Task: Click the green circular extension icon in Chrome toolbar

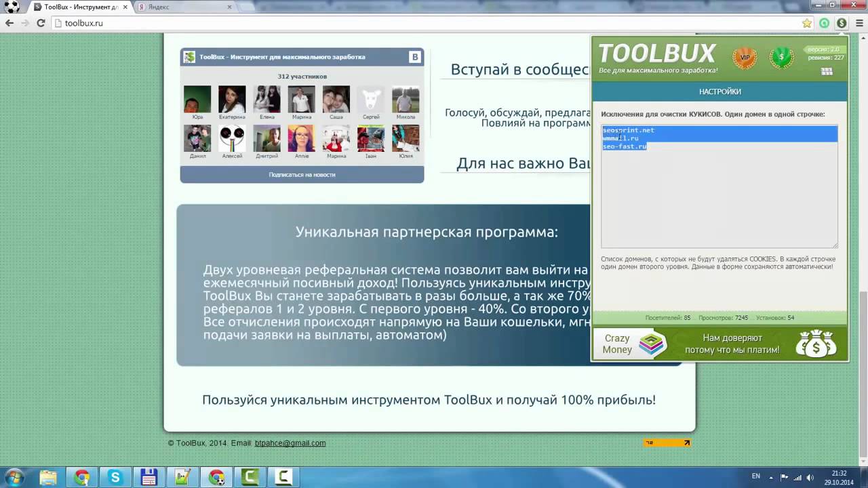Action: pyautogui.click(x=824, y=23)
